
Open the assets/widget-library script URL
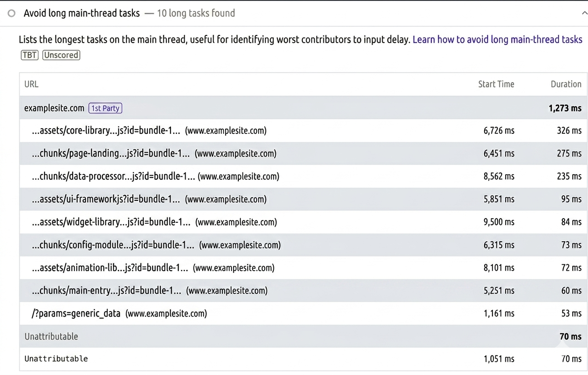[111, 222]
